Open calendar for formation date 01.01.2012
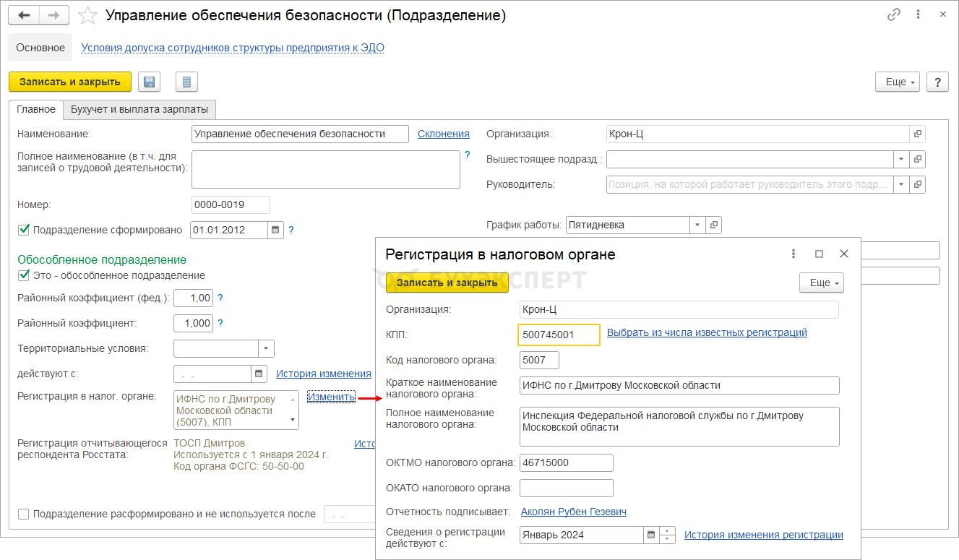 click(x=275, y=230)
